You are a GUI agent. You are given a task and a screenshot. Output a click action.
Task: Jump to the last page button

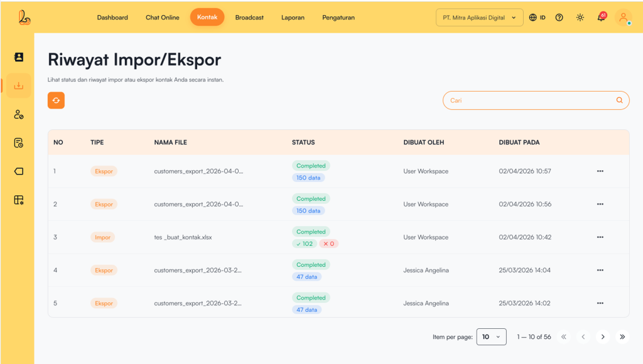click(x=622, y=337)
